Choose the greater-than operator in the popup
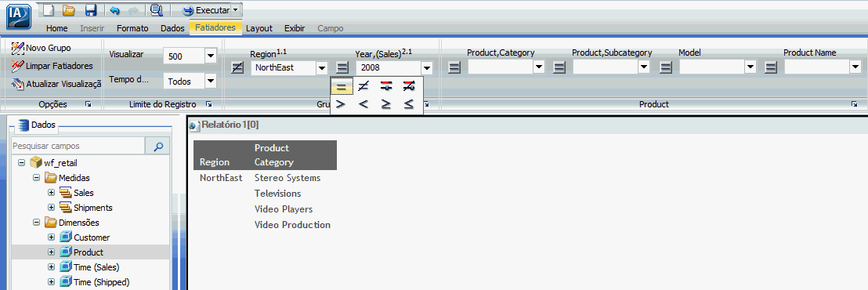 pyautogui.click(x=341, y=104)
